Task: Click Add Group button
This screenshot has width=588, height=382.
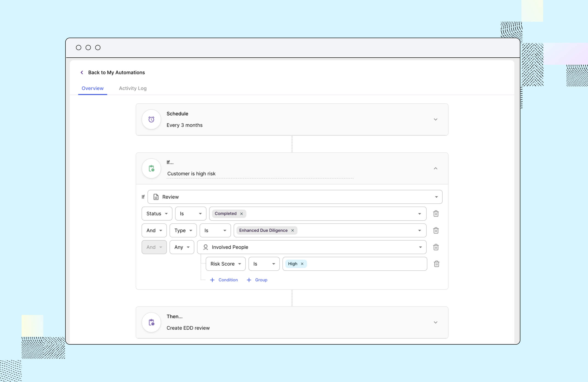Action: (x=257, y=280)
